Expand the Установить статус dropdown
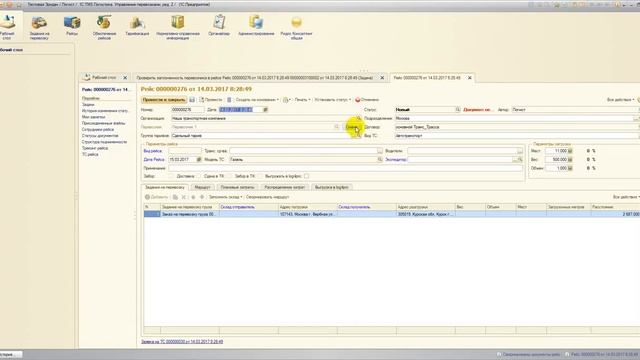640x360 pixels. tap(333, 100)
